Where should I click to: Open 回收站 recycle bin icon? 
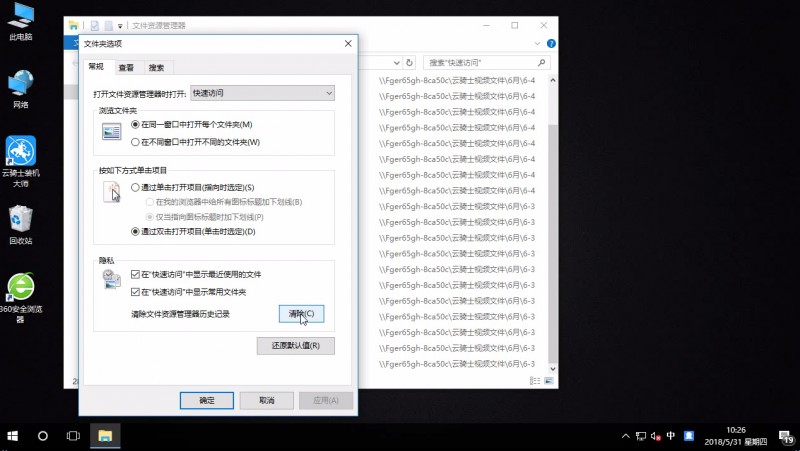pyautogui.click(x=20, y=225)
